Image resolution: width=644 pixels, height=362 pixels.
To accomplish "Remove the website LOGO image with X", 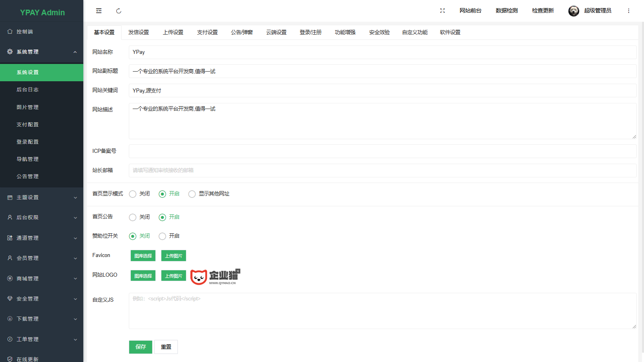I will (x=238, y=271).
